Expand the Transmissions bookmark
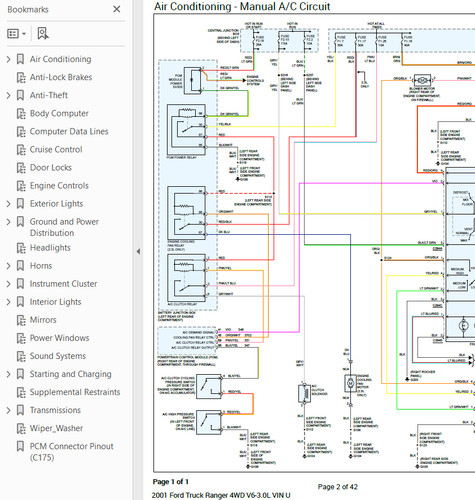This screenshot has width=475, height=500. click(x=9, y=410)
